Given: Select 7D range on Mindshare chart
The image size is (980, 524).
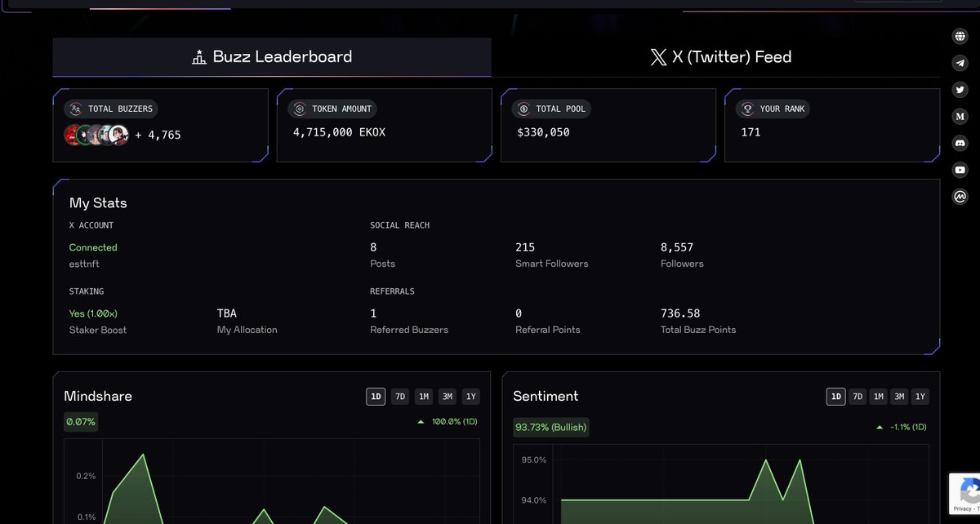Looking at the screenshot, I should [x=400, y=397].
